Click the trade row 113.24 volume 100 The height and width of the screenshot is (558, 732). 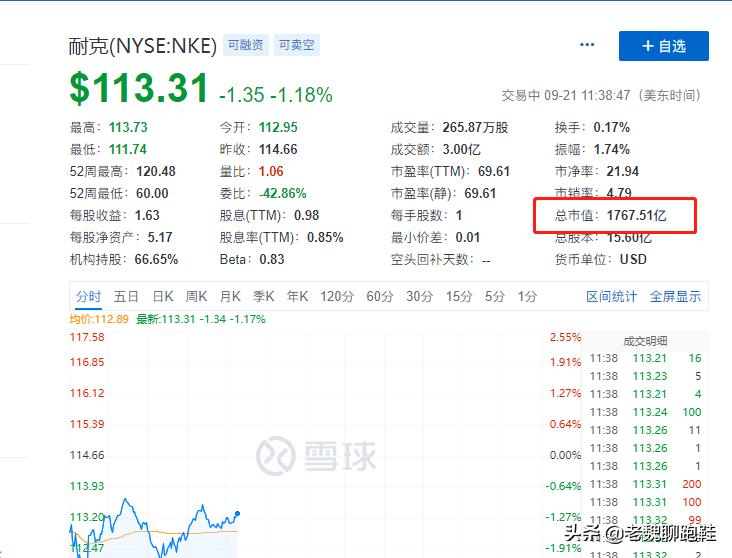pos(645,412)
